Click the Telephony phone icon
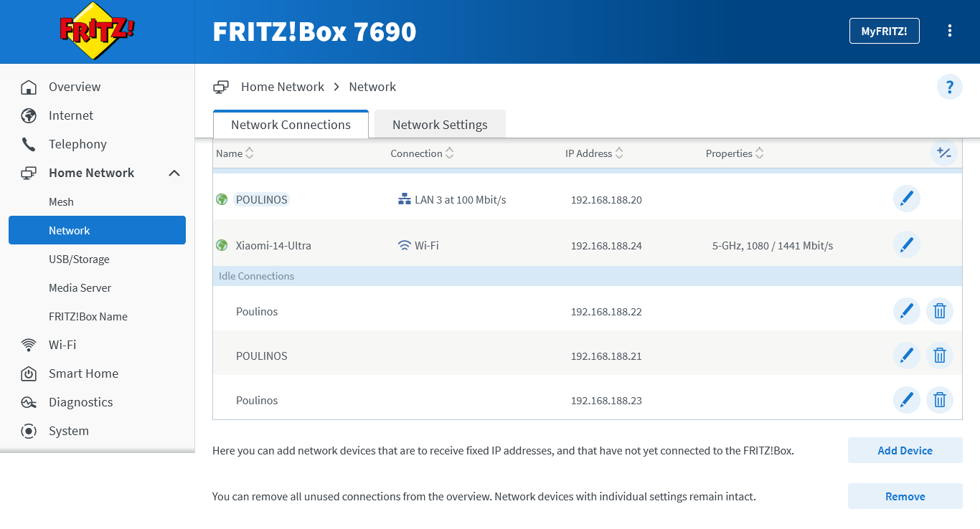 pos(29,144)
